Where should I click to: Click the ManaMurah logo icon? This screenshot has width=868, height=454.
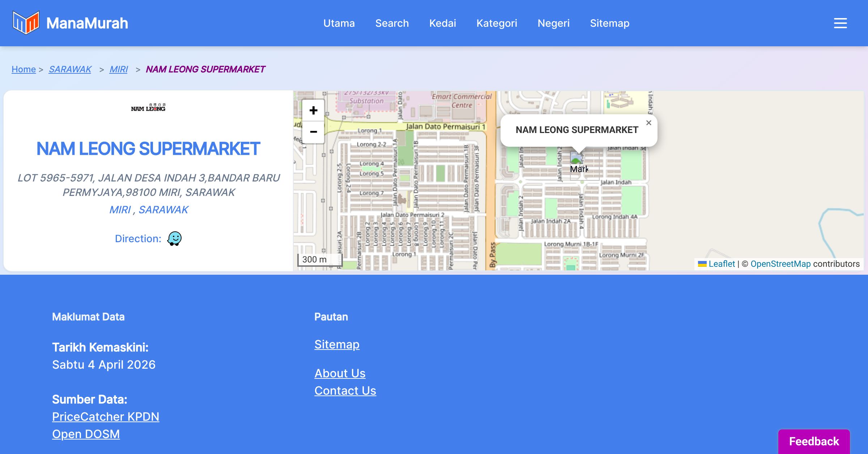[x=26, y=23]
